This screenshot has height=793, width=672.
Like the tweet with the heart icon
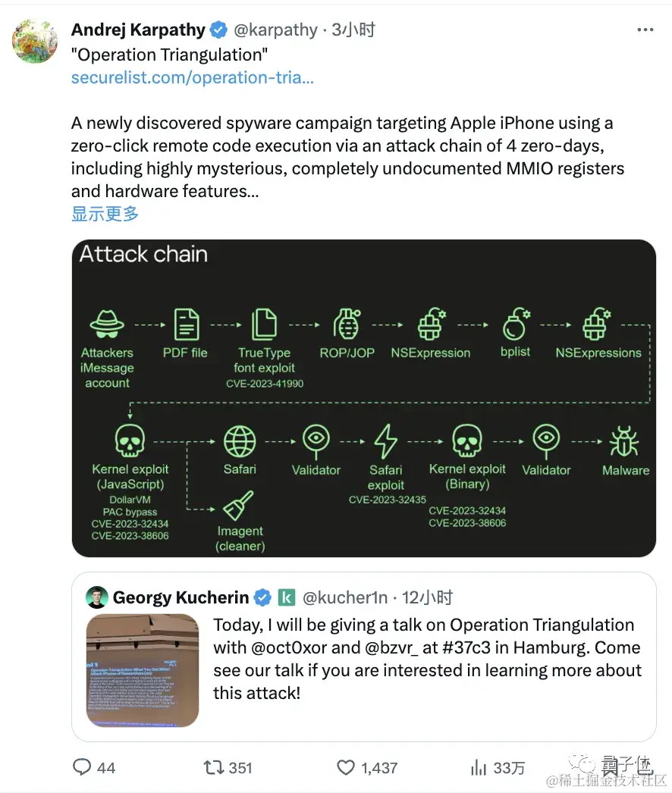[347, 768]
